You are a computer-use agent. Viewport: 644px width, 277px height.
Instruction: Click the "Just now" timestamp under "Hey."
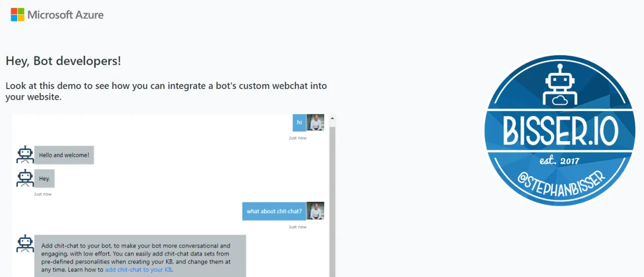[43, 194]
